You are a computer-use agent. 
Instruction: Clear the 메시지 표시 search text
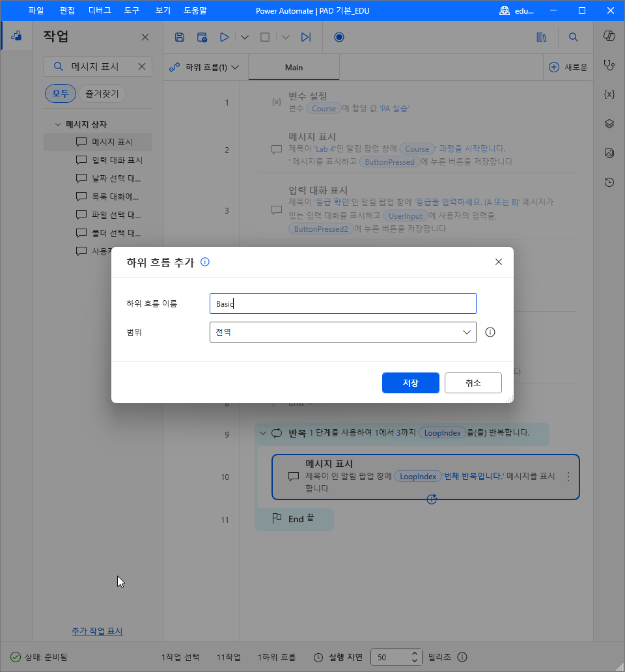(142, 66)
